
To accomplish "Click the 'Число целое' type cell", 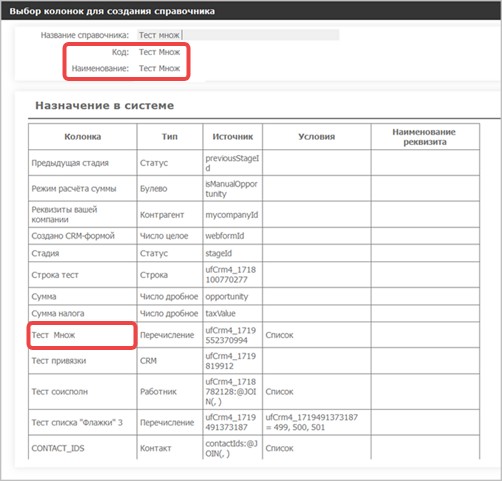I will click(x=170, y=236).
